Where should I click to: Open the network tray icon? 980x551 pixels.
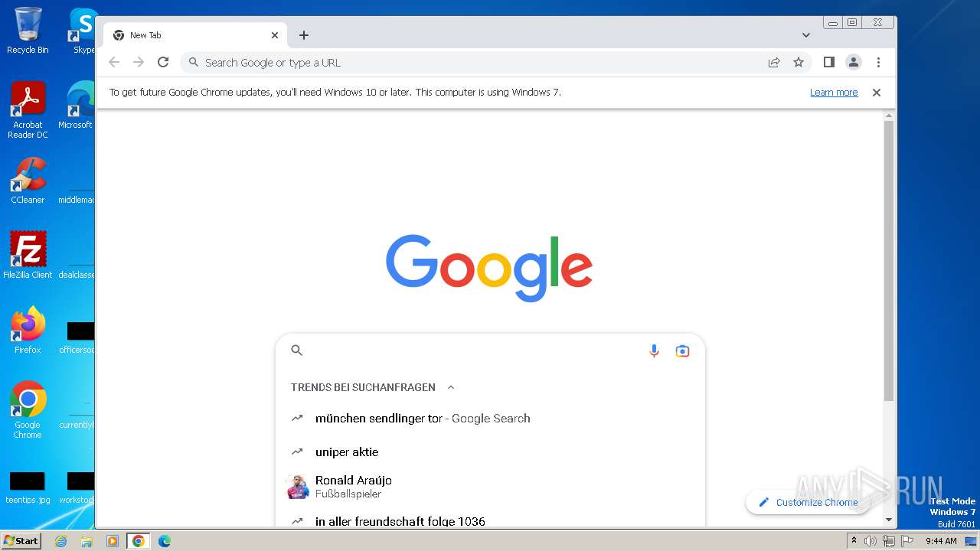point(889,541)
